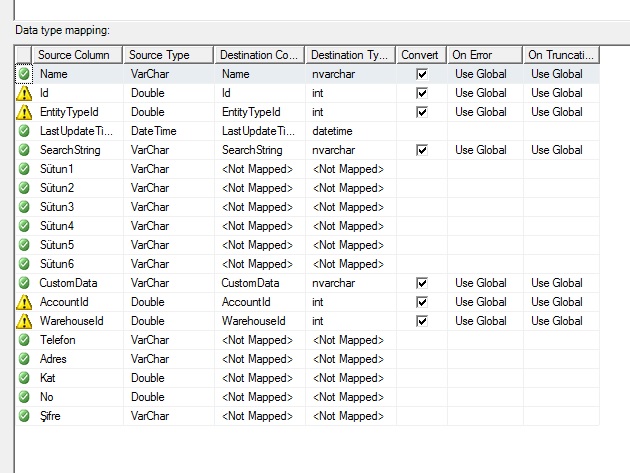Click the Convert column header
Screen dimensions: 630x473
click(419, 55)
